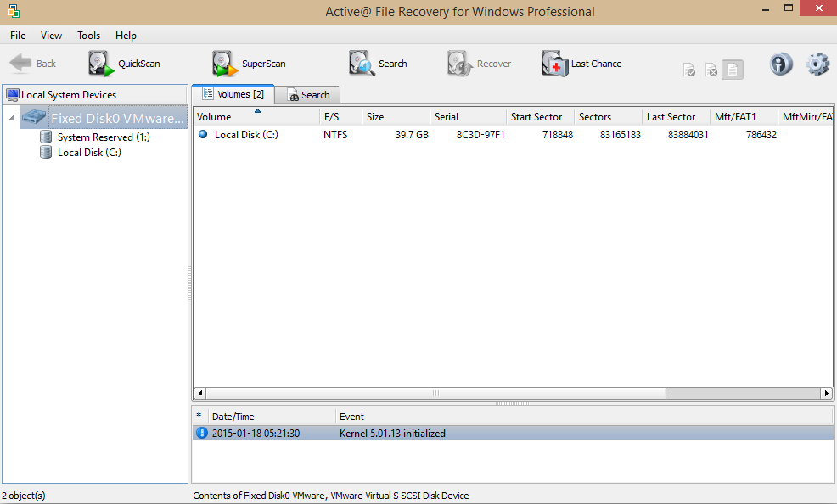The image size is (837, 504).
Task: Open the Search toolbar tool
Action: (x=378, y=64)
